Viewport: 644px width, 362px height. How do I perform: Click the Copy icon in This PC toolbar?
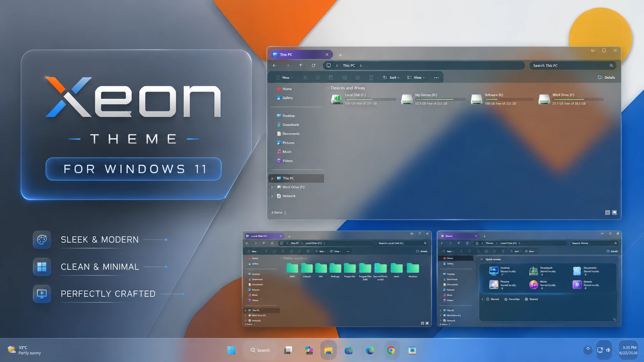[x=318, y=77]
